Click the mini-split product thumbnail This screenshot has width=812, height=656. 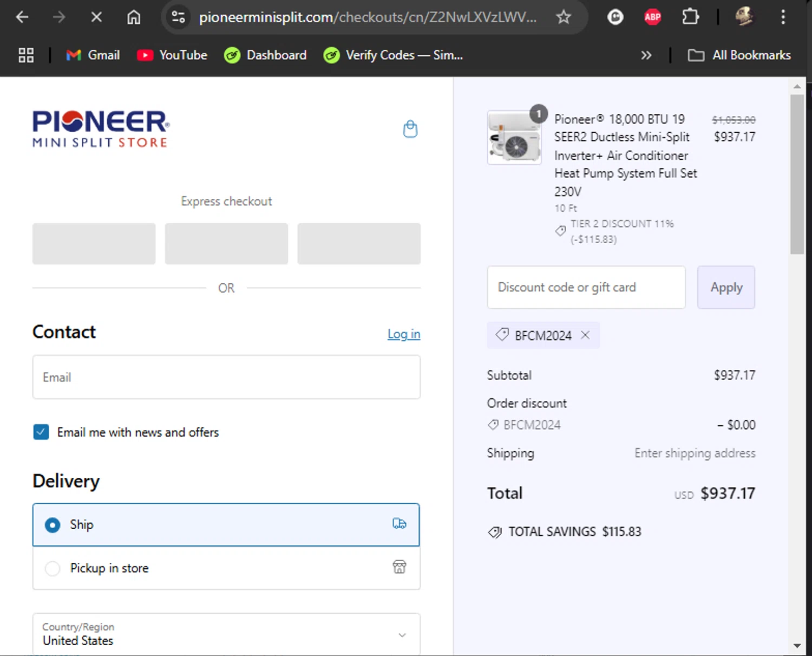514,138
